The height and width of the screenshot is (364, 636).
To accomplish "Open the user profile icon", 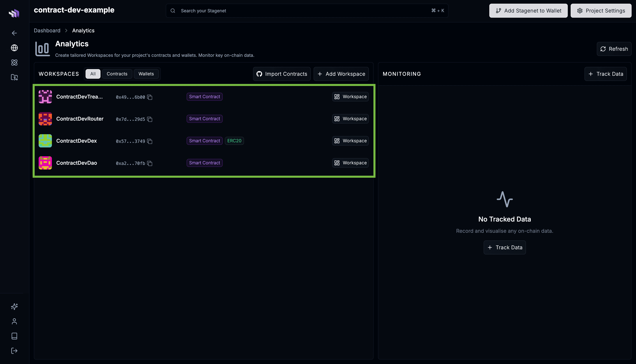I will 14,321.
